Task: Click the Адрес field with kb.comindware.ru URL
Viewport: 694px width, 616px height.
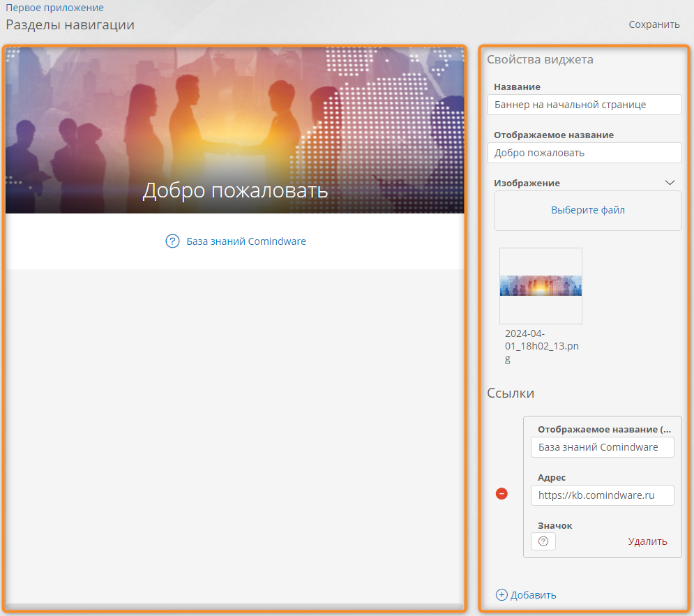Action: click(x=602, y=495)
